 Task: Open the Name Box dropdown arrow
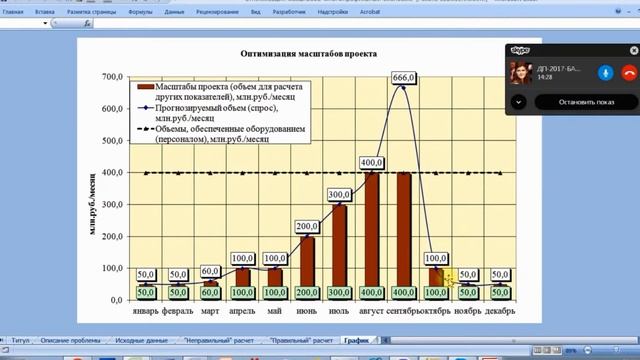[x=45, y=23]
